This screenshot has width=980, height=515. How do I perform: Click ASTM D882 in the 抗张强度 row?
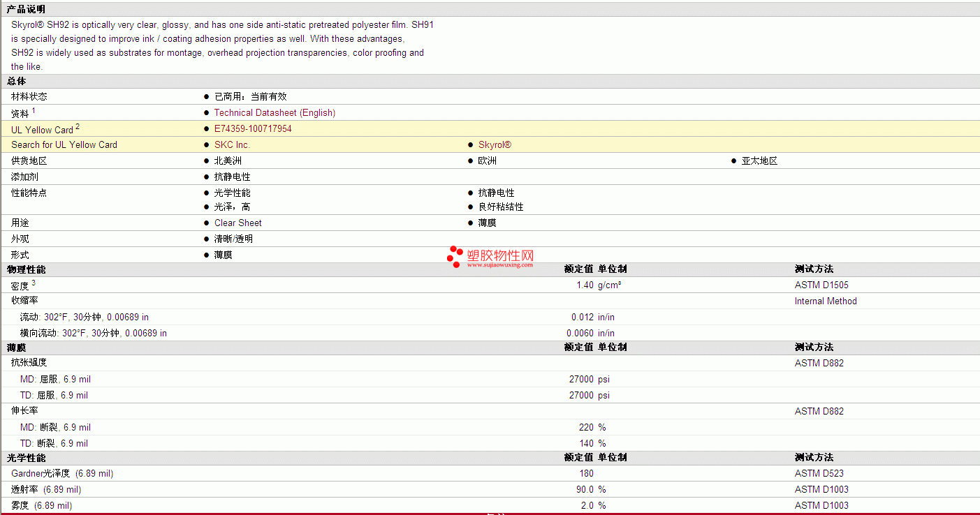point(819,363)
